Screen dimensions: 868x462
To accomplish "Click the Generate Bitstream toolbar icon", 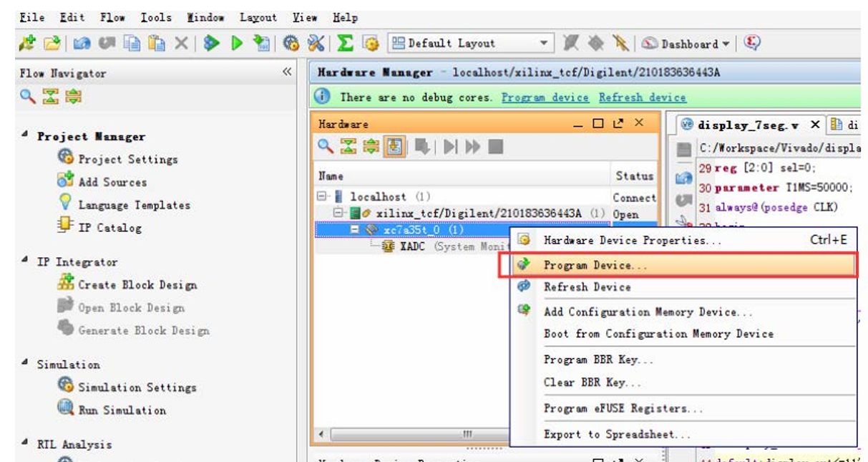I will tap(261, 44).
